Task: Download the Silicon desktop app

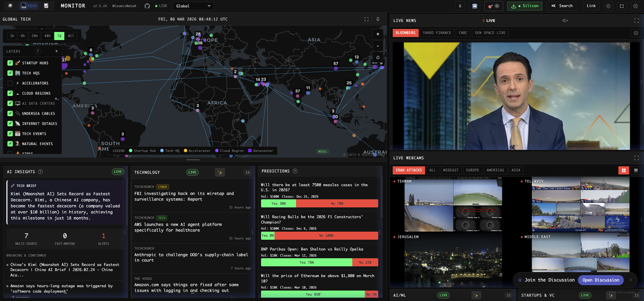Action: 524,6
